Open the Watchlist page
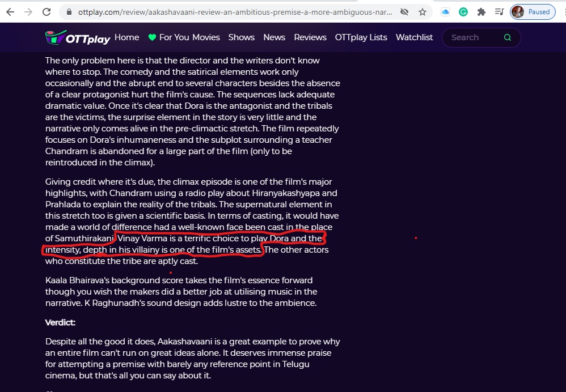Image resolution: width=566 pixels, height=392 pixels. click(414, 37)
